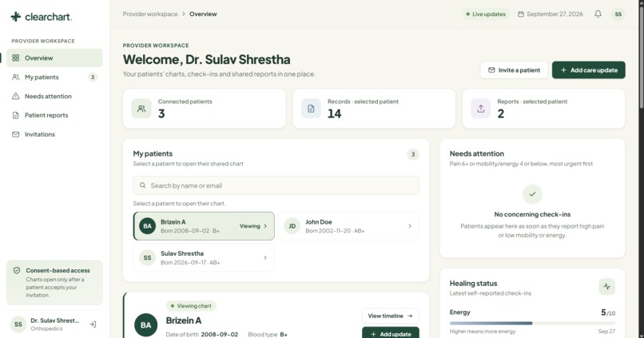Image resolution: width=644 pixels, height=338 pixels.
Task: Click the JD avatar for John Doe
Action: (x=292, y=226)
